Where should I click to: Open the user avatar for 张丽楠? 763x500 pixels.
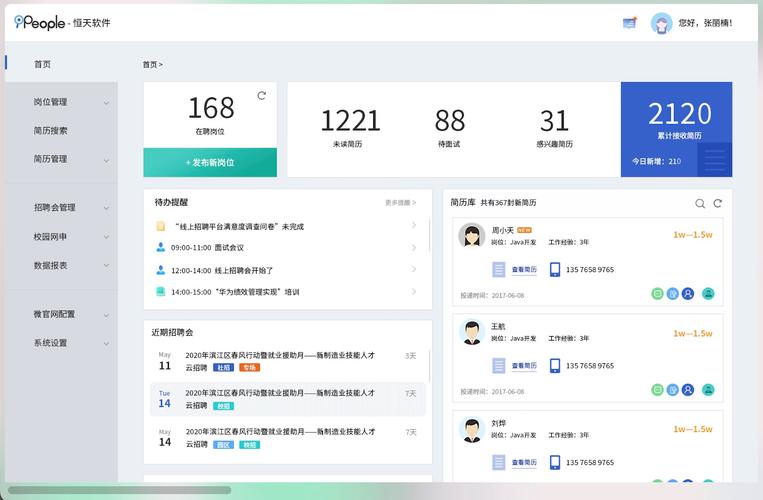[x=661, y=23]
